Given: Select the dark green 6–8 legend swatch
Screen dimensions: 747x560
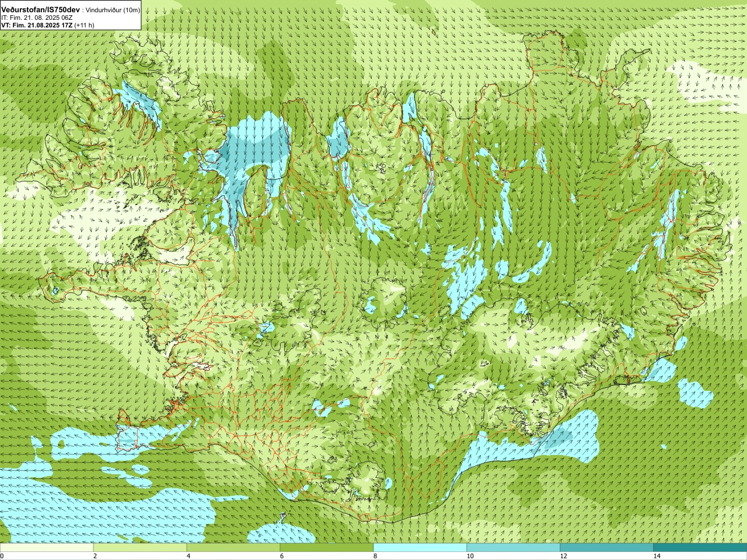Looking at the screenshot, I should click(327, 548).
